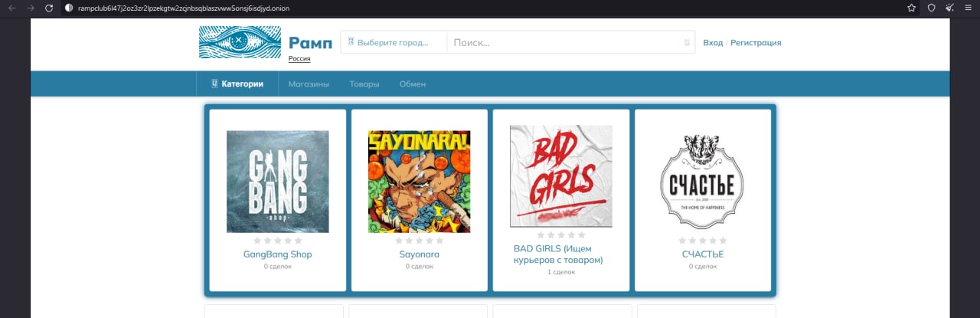Screen dimensions: 980x318
Task: Click the Россия country selector
Action: click(299, 59)
